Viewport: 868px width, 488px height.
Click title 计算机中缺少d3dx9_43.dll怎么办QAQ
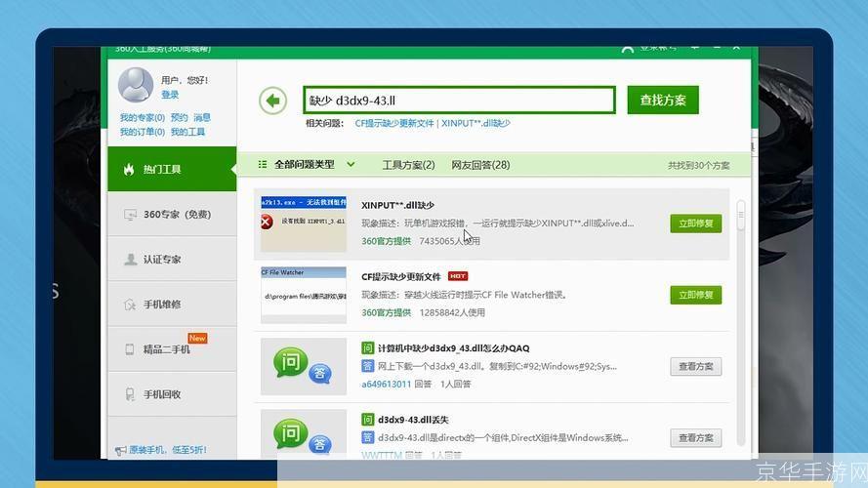click(x=453, y=348)
